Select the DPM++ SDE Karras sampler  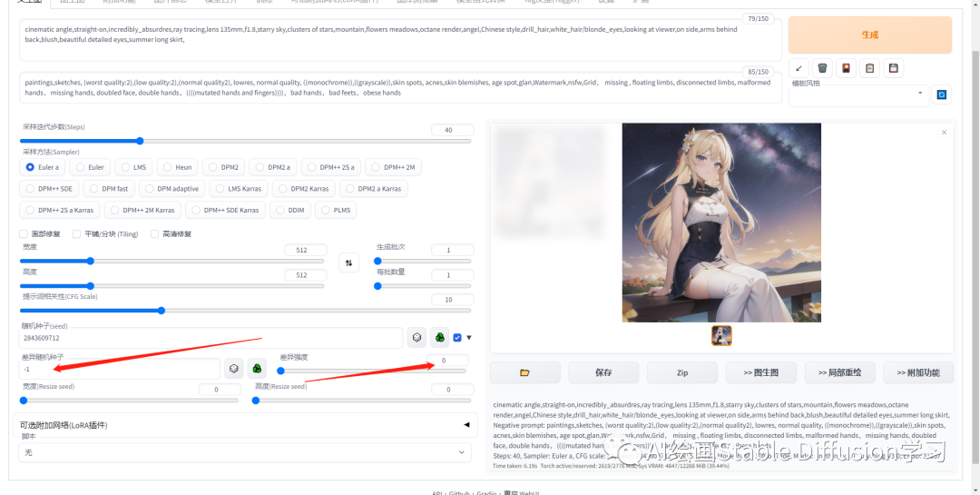tap(225, 210)
